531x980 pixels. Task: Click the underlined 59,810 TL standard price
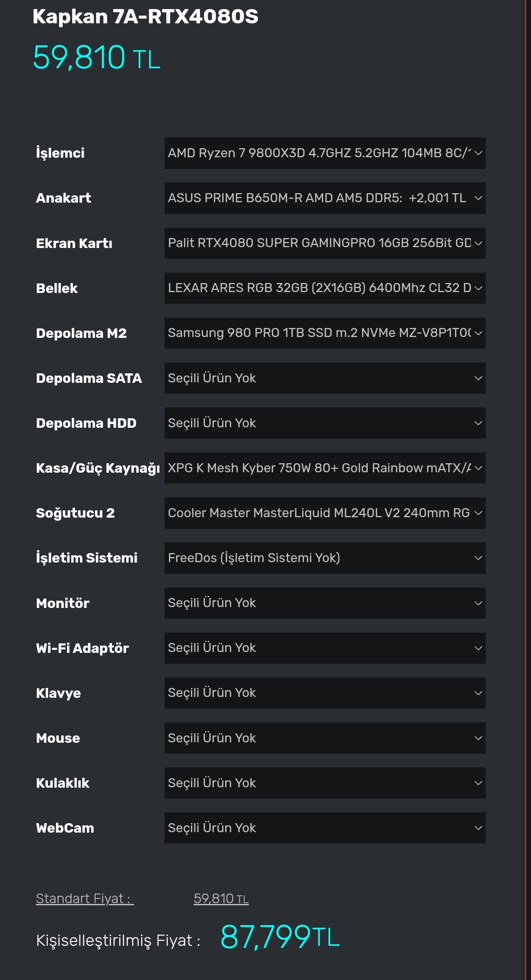221,899
